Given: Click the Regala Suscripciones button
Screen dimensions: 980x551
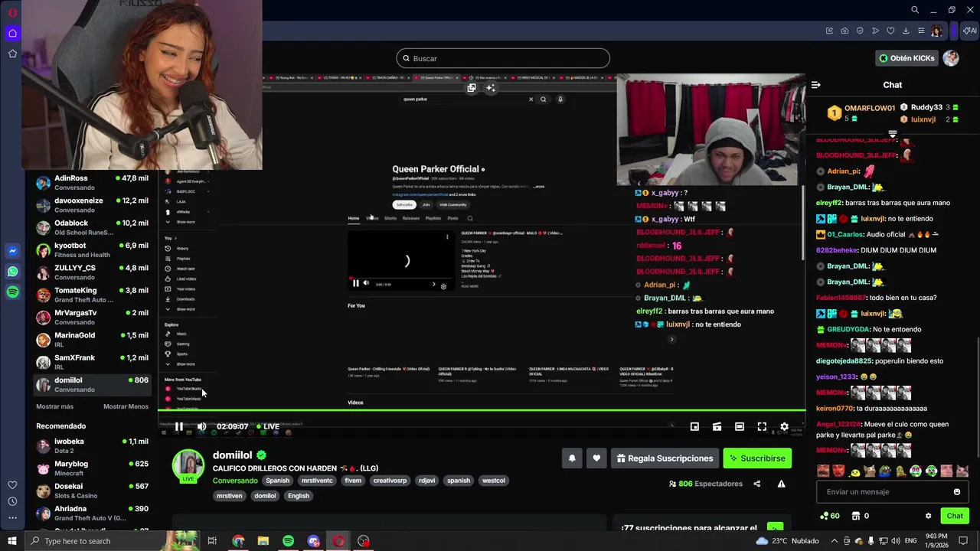Looking at the screenshot, I should coord(665,458).
